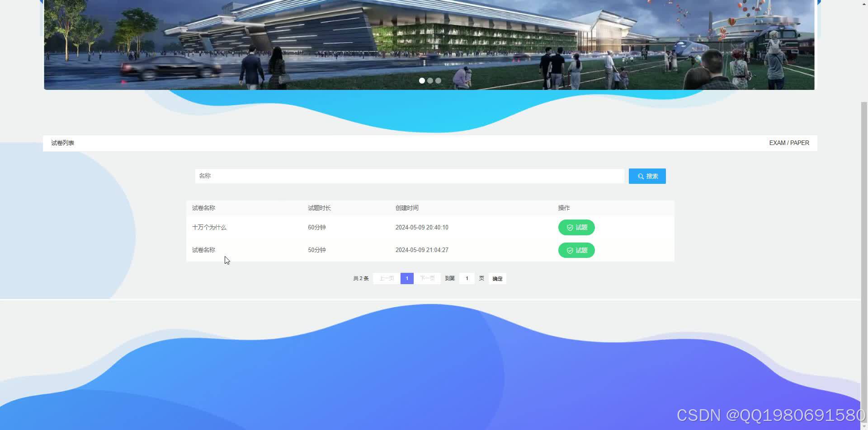Click 创建时间 column header

[x=407, y=208]
